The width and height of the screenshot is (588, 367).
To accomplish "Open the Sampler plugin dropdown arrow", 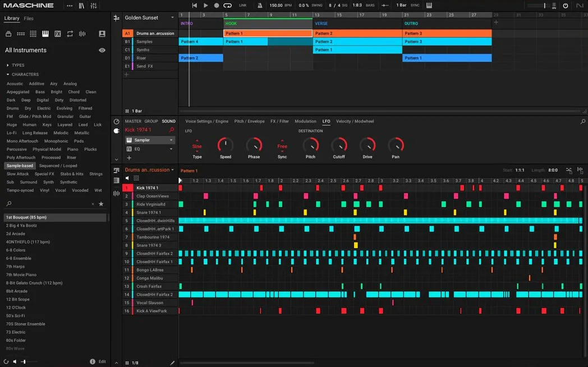I will click(171, 140).
